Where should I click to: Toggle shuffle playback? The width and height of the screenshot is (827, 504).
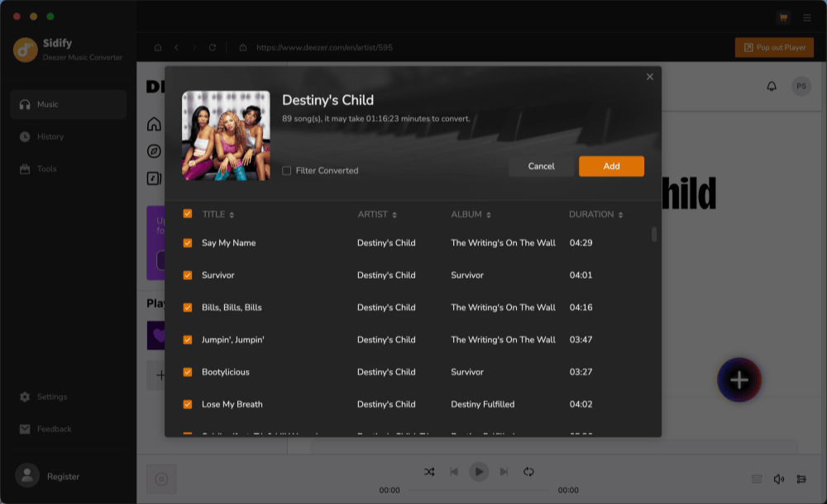click(429, 472)
